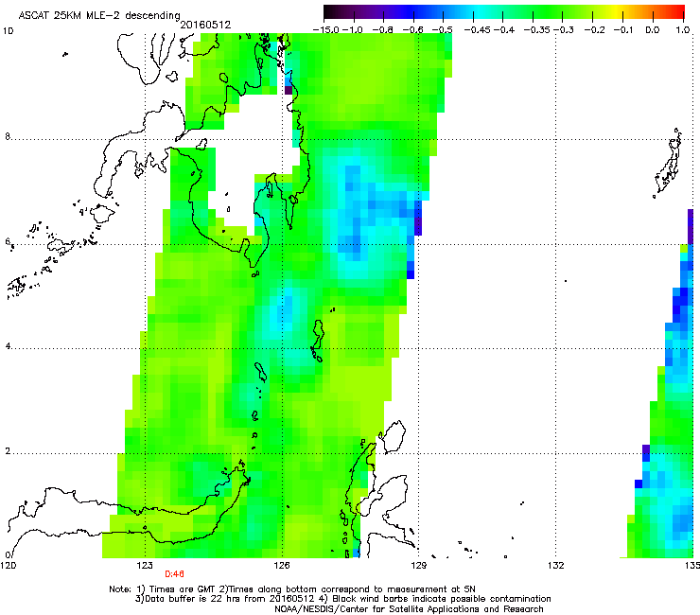Click the '3)Data buffer is 22 hrs' note line

[x=342, y=599]
